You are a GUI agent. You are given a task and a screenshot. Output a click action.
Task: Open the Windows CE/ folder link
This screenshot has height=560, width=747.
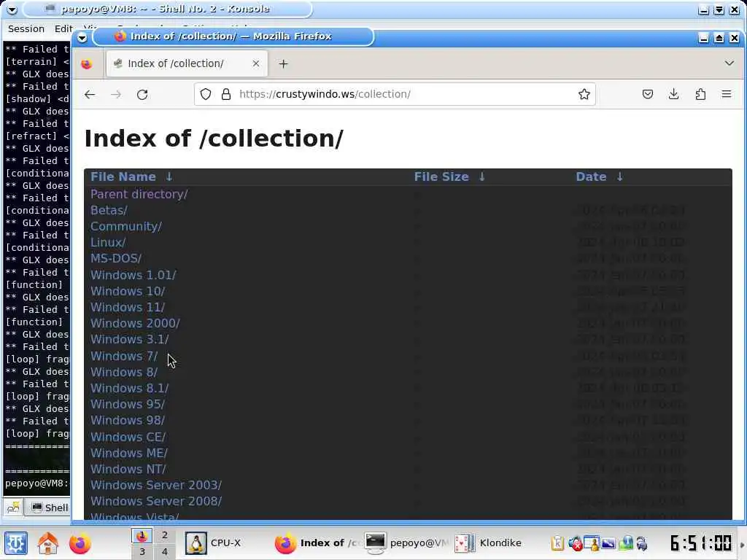click(128, 437)
